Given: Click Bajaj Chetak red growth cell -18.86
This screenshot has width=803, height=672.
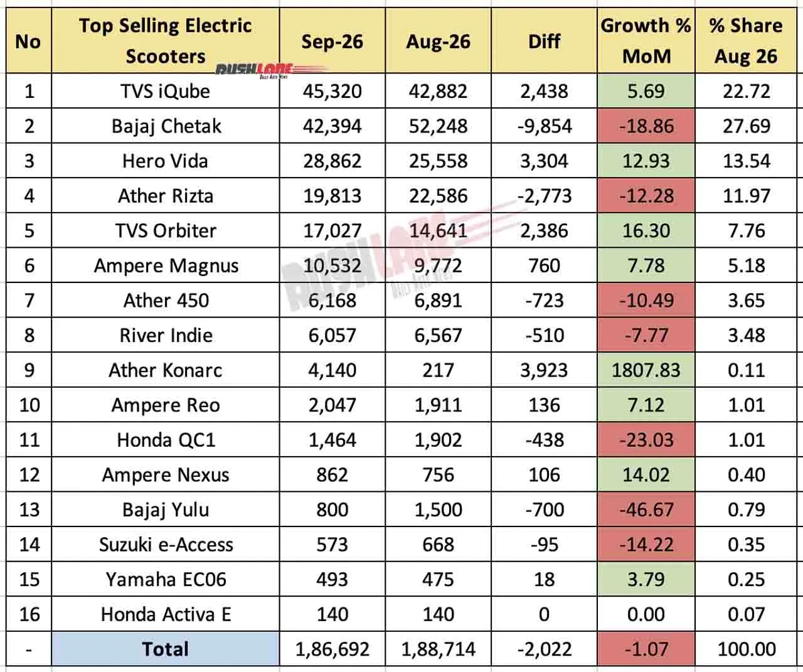Looking at the screenshot, I should [x=646, y=126].
